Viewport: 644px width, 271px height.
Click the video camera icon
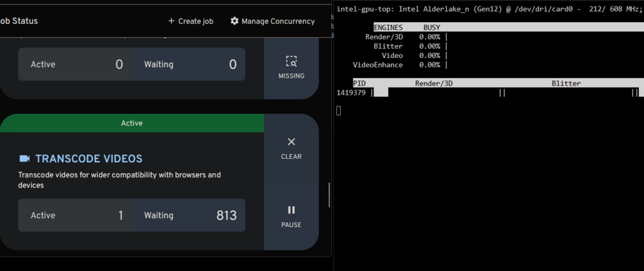24,158
